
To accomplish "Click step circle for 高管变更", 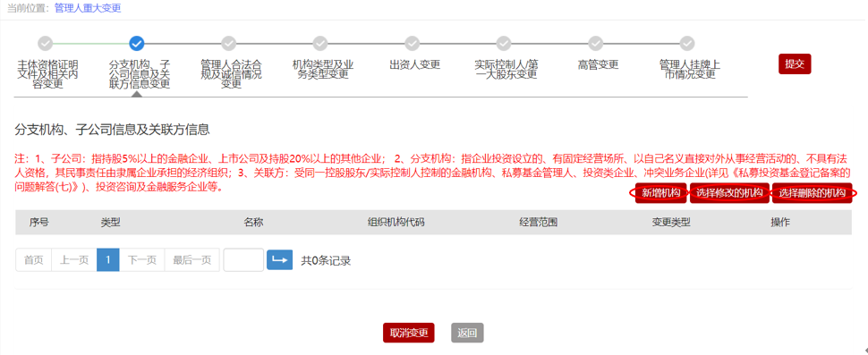I will click(596, 43).
